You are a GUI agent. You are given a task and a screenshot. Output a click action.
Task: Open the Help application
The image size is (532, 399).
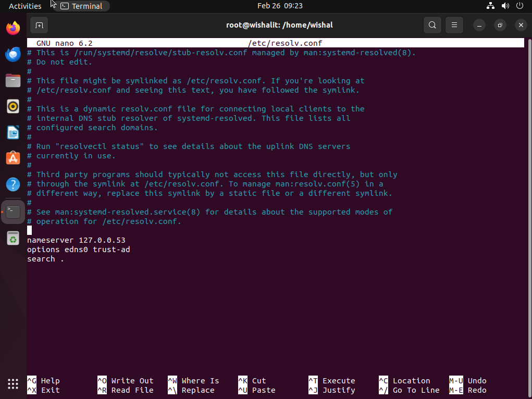tap(13, 184)
